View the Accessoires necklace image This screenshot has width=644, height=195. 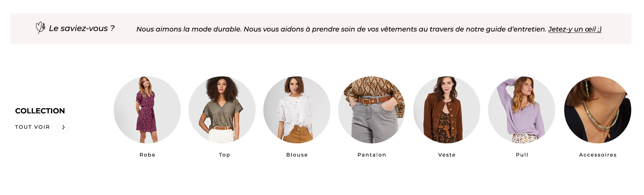tap(598, 110)
